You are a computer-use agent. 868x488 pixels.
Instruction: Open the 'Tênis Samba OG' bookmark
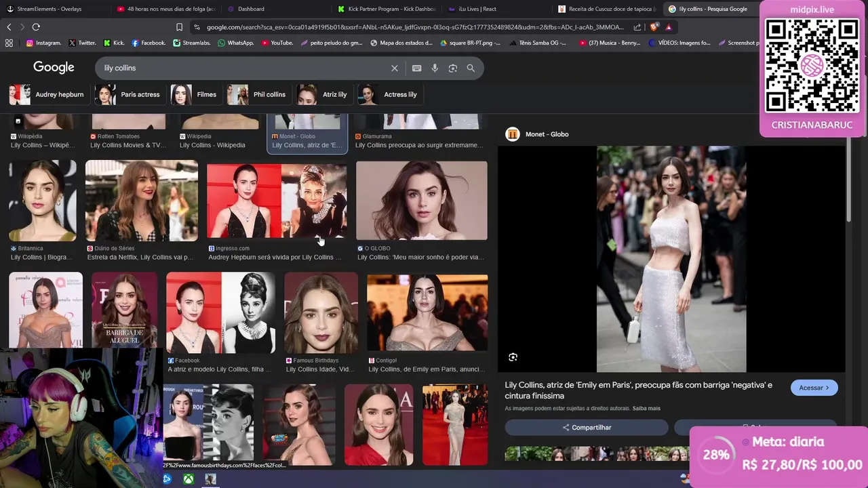(x=538, y=43)
